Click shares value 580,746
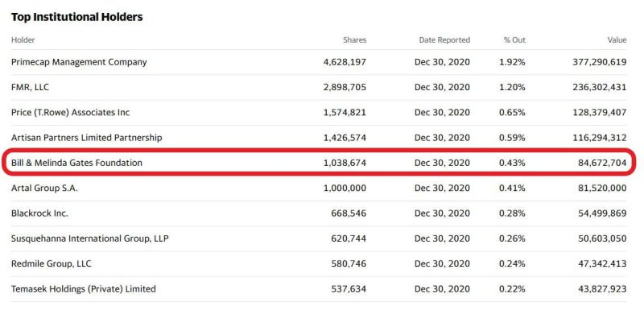Screen dimensions: 644x311 [349, 263]
